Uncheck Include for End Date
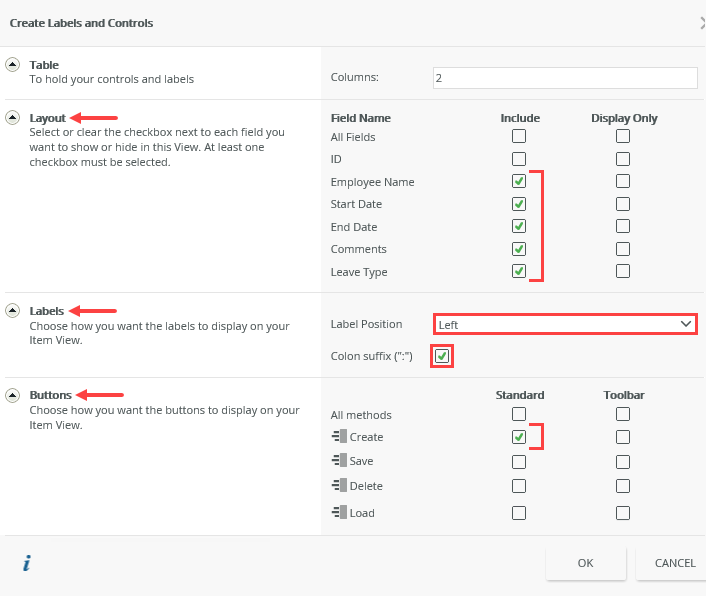The width and height of the screenshot is (706, 596). [519, 226]
